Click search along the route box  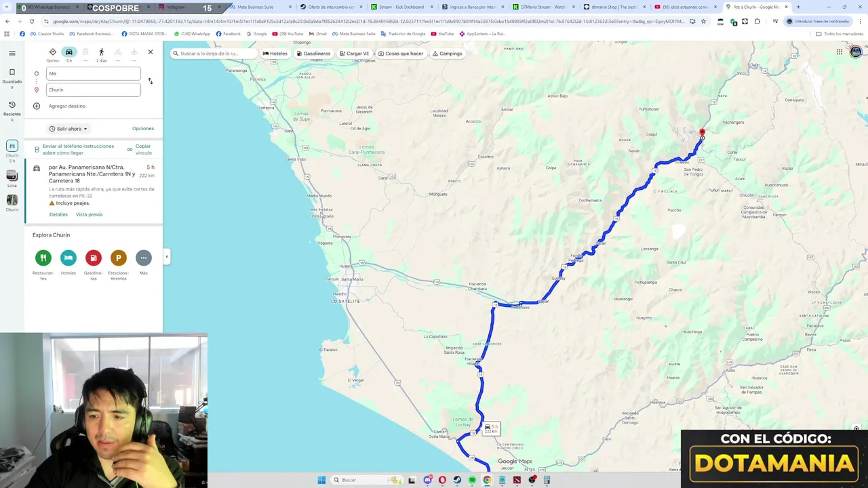(x=212, y=54)
